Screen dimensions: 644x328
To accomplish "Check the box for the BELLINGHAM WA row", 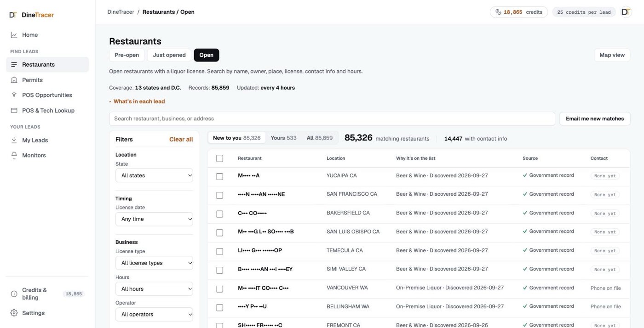I will (x=219, y=308).
